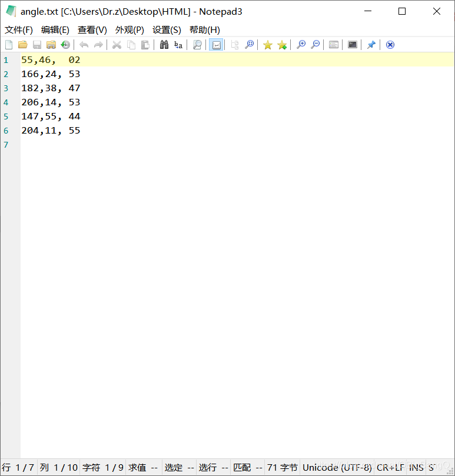Click the Save floppy disk icon
Screen dimensions: 455x476
(37, 45)
